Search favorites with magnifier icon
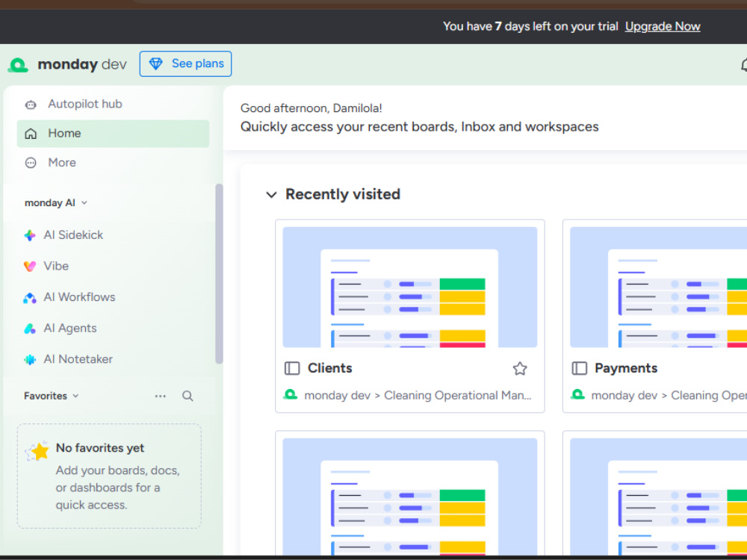This screenshot has width=747, height=560. pyautogui.click(x=187, y=396)
